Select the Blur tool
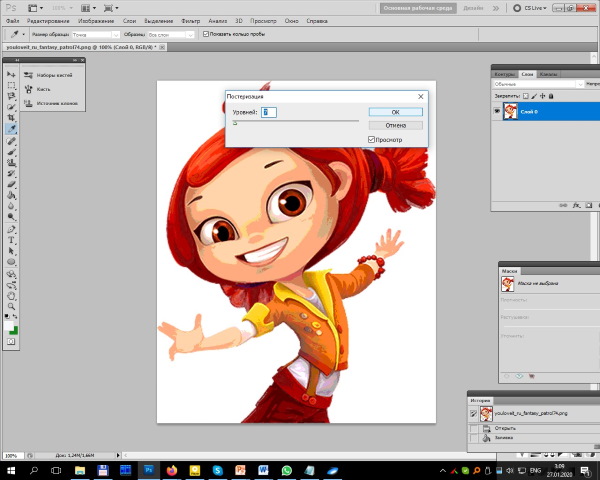600x480 pixels. [11, 206]
